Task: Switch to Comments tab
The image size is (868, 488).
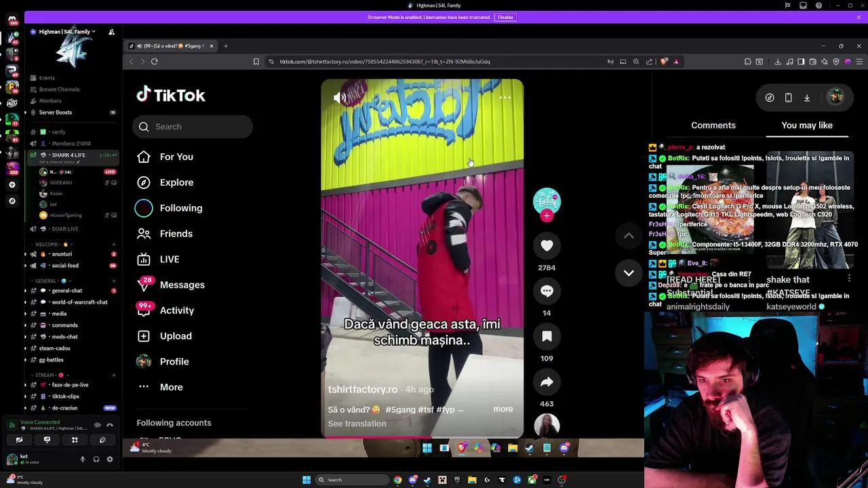Action: [713, 125]
